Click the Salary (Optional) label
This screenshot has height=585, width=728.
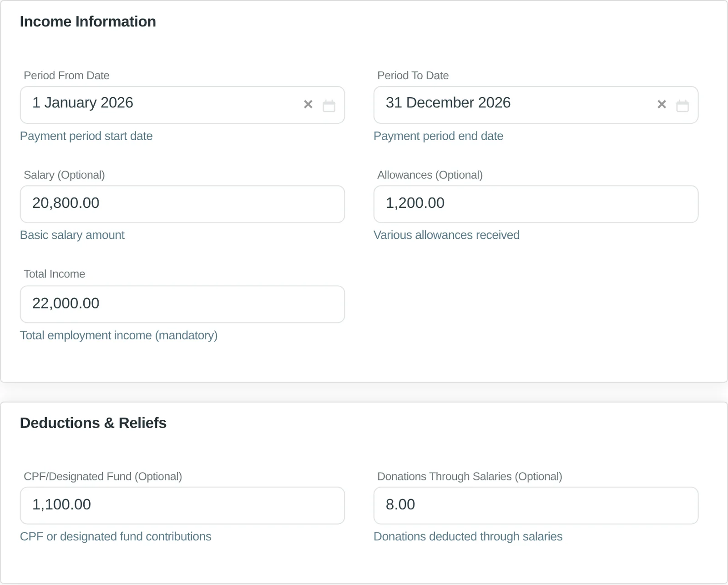click(x=64, y=175)
